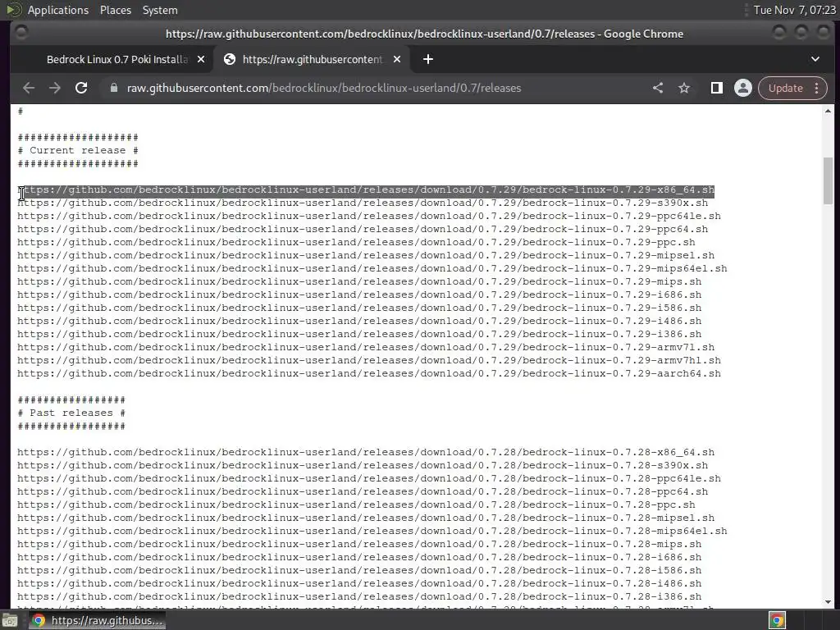Click the 0.7.28-i686.sh URL line
The image size is (840, 630).
click(359, 557)
